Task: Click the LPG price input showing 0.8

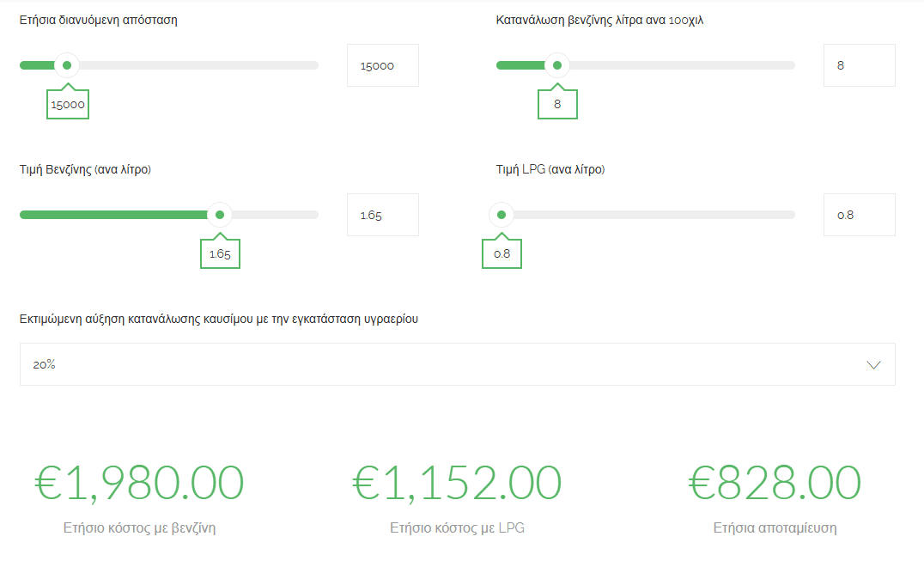Action: pyautogui.click(x=860, y=215)
